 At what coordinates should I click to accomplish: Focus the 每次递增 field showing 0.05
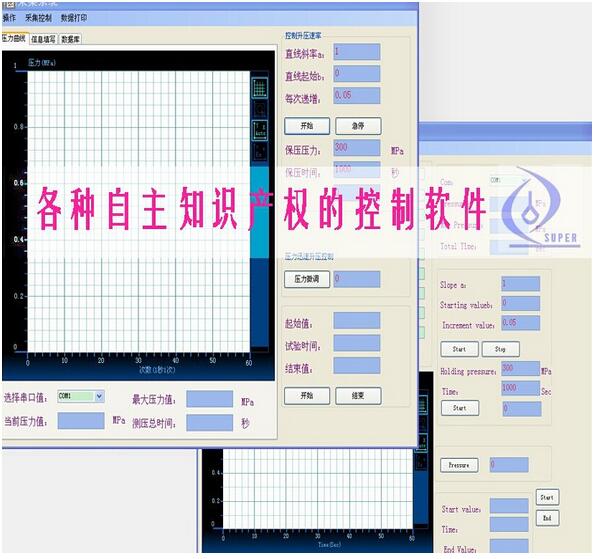click(357, 96)
